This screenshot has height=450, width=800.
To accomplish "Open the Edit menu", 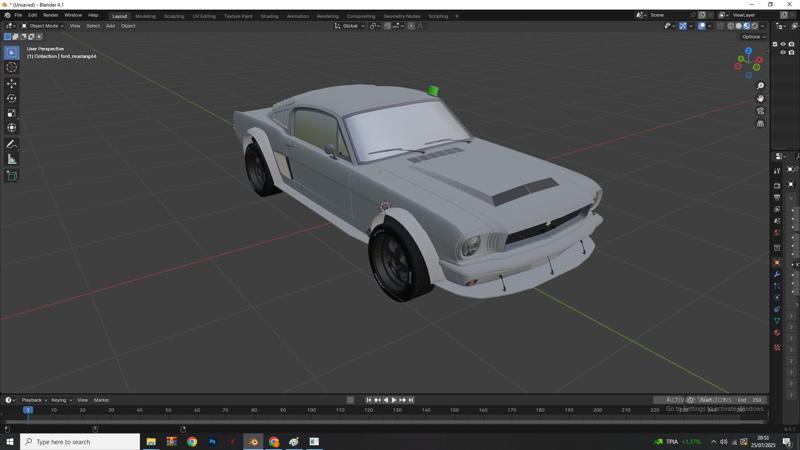I will pyautogui.click(x=33, y=15).
